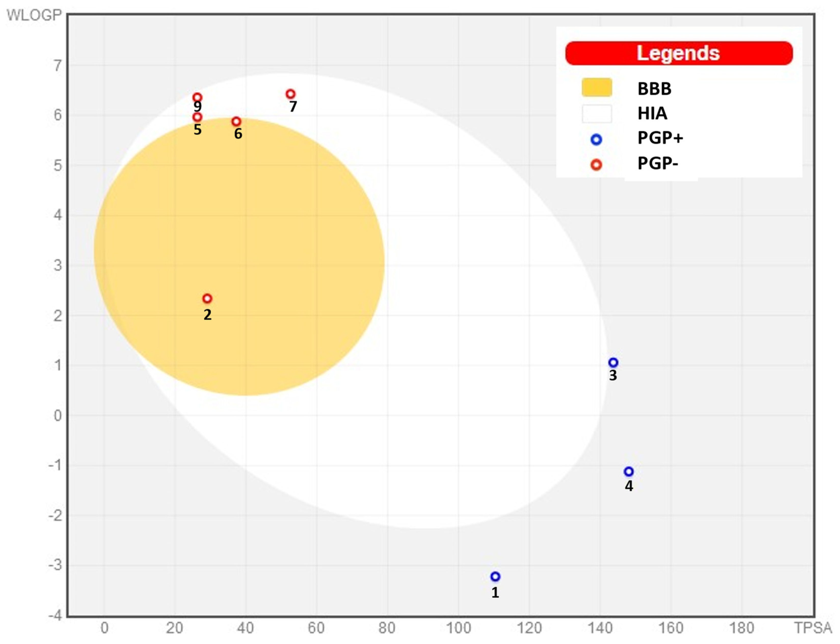840x644 pixels.
Task: Click the red PGP- legend marker
Action: (x=596, y=165)
